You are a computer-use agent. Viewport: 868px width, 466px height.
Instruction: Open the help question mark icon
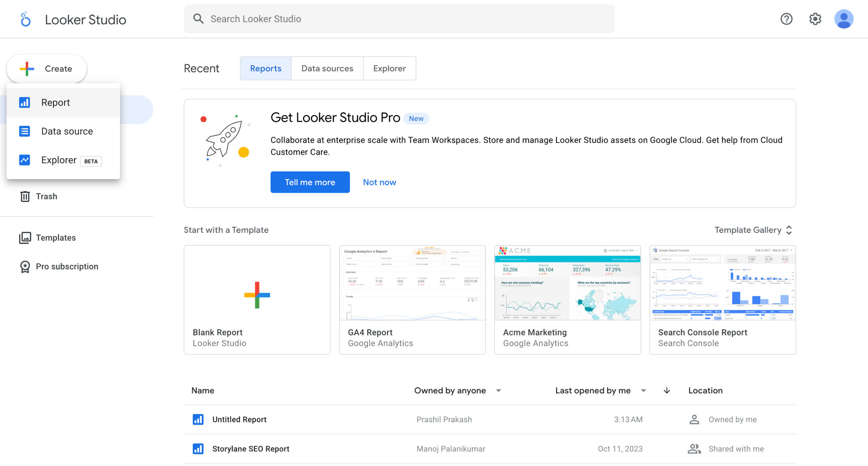786,19
